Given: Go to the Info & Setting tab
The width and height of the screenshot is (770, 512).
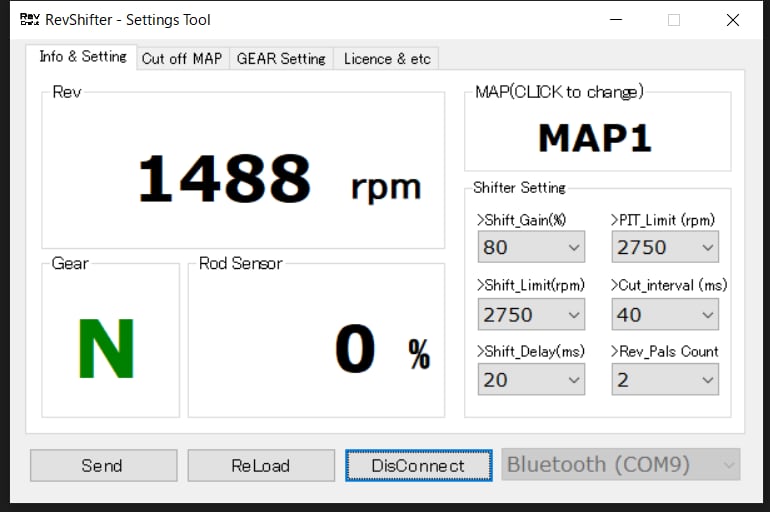Looking at the screenshot, I should (82, 57).
